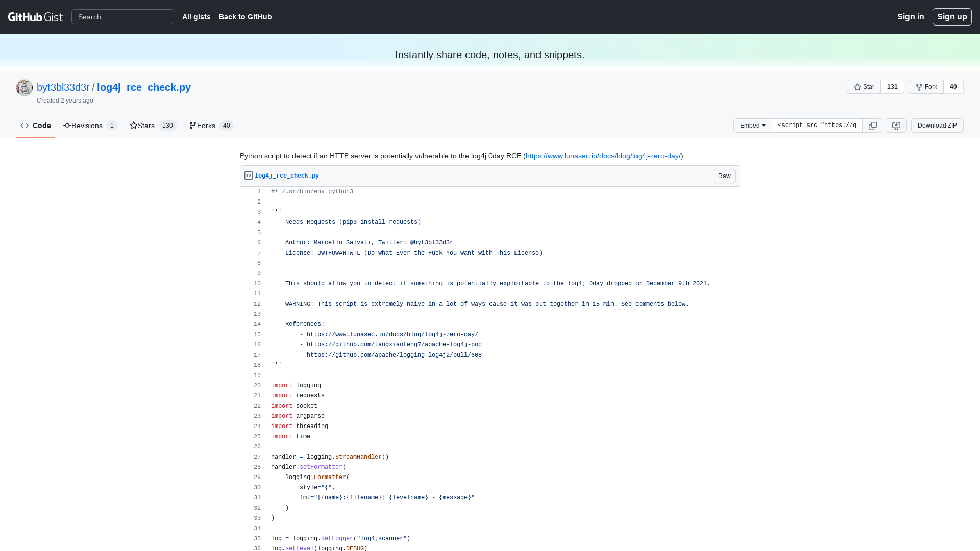
Task: Switch to the Revisions tab
Action: tap(90, 126)
